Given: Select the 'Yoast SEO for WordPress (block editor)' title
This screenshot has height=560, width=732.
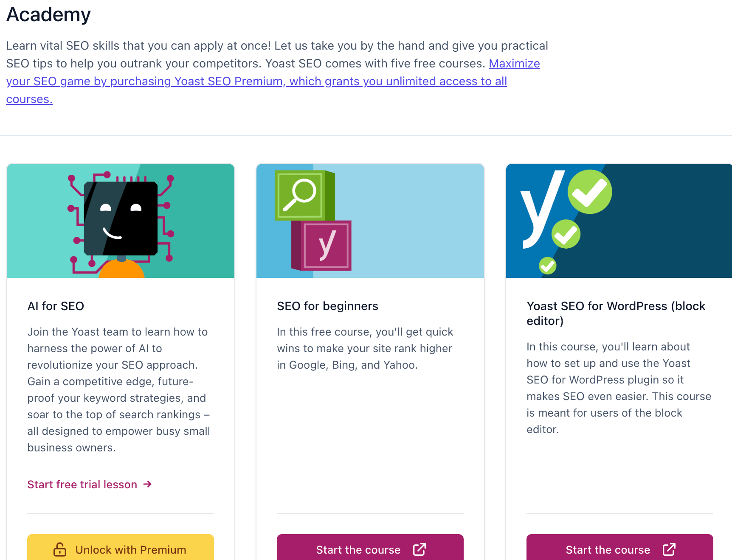Looking at the screenshot, I should click(x=616, y=314).
